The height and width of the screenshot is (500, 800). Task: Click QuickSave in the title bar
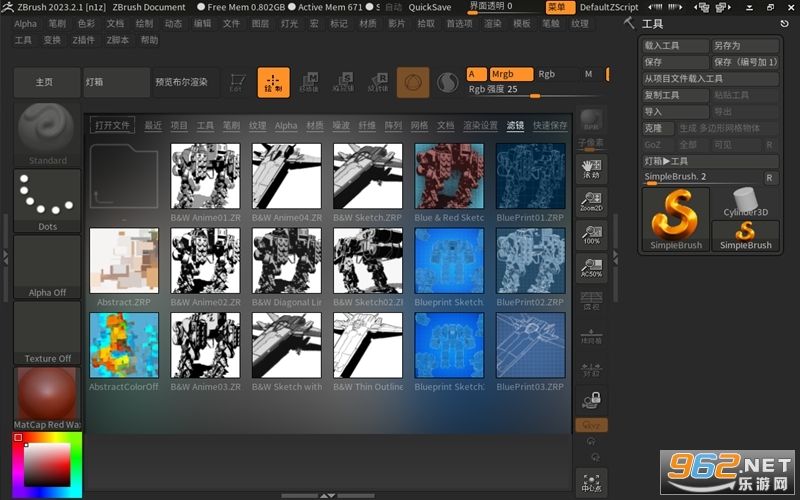430,7
